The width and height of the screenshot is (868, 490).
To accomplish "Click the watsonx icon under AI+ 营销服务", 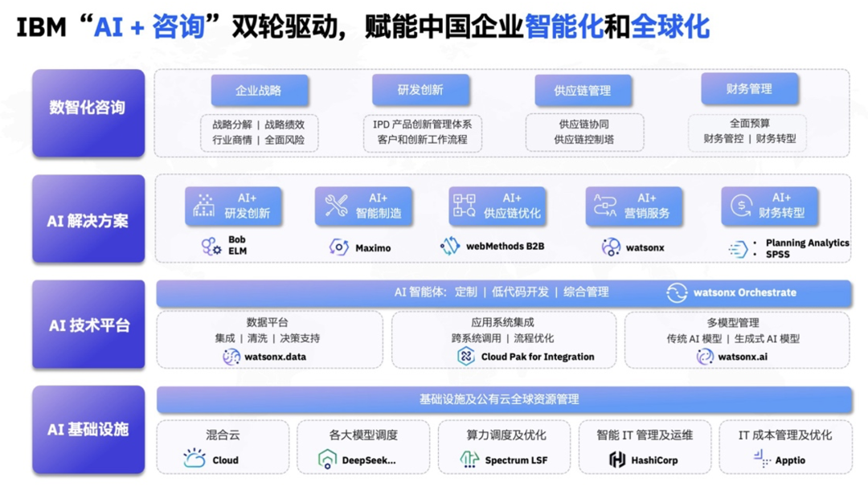I will pyautogui.click(x=611, y=247).
